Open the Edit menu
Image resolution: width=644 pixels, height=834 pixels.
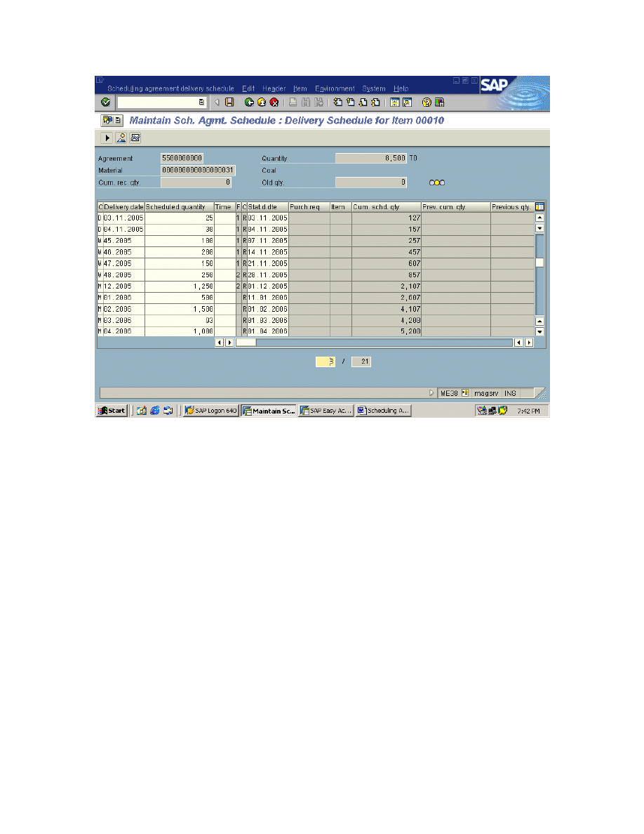pos(248,88)
